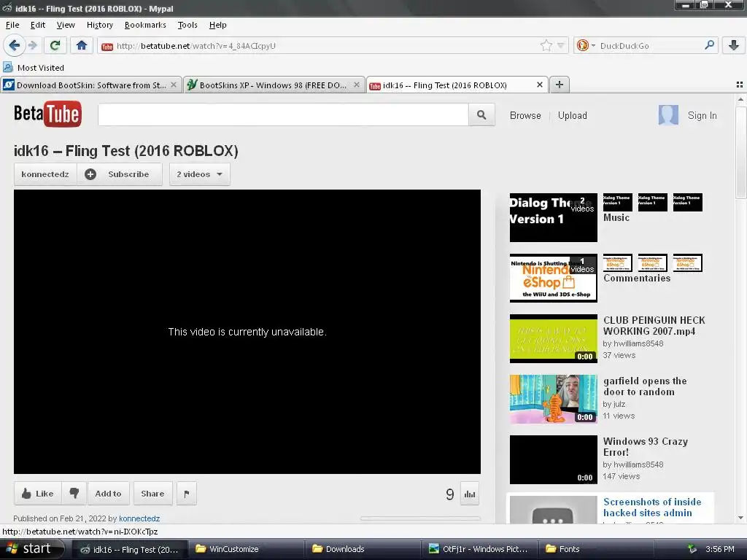Go back with the browser back arrow
Image resolution: width=747 pixels, height=560 pixels.
coord(14,45)
